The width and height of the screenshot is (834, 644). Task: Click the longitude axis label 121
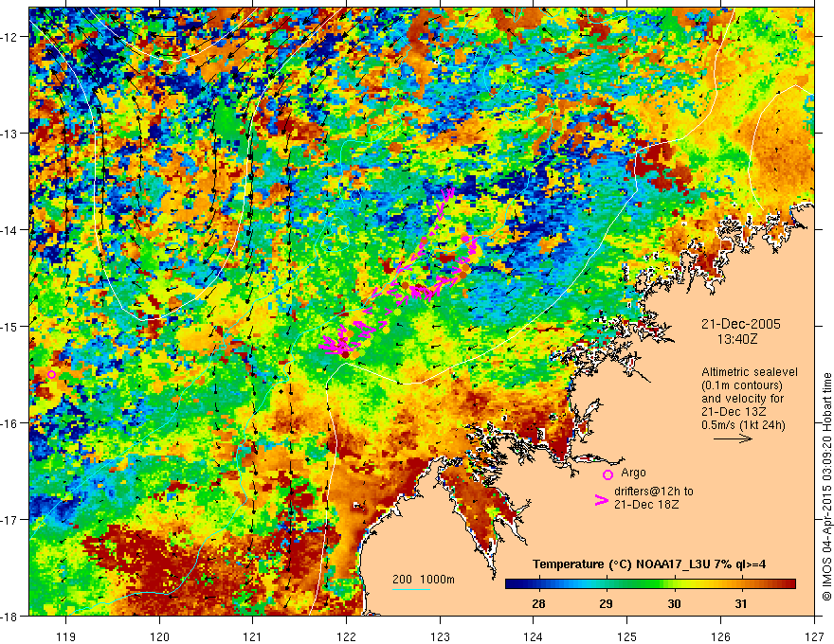[x=253, y=636]
